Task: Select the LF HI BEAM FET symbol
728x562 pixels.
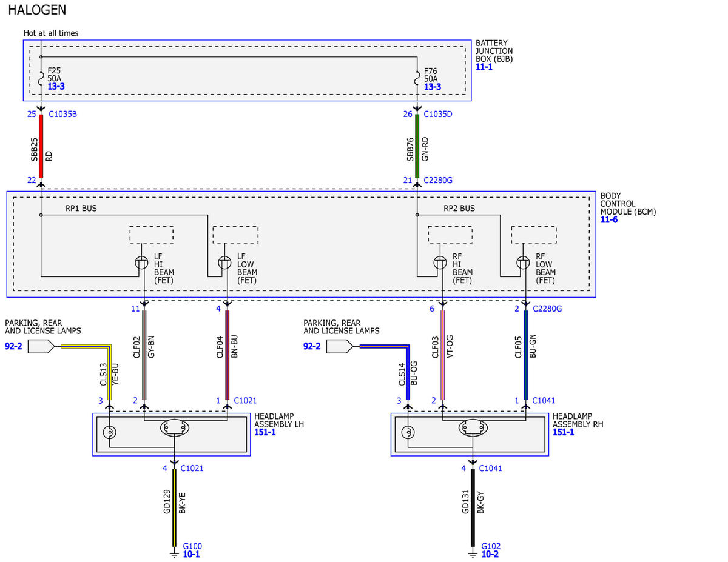Action: click(x=141, y=263)
